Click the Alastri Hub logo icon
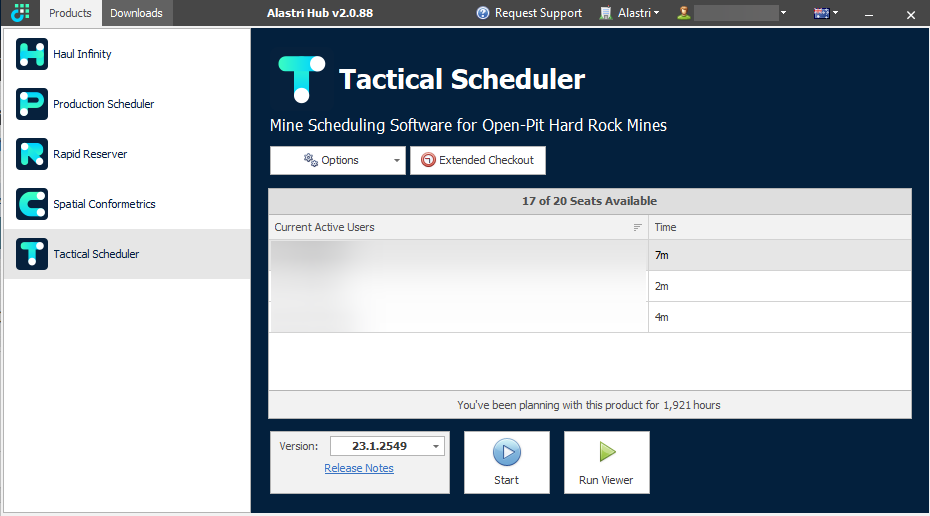 pyautogui.click(x=21, y=12)
